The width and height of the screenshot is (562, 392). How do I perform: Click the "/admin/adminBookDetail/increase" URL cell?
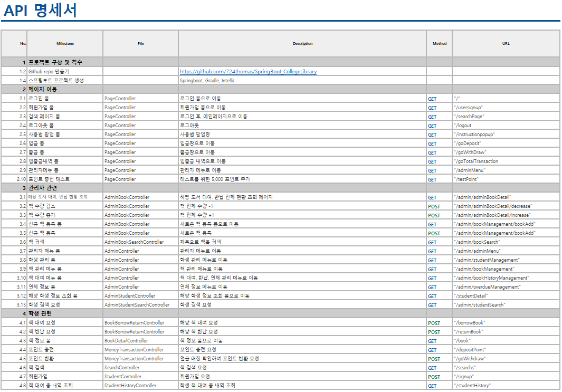pos(506,215)
